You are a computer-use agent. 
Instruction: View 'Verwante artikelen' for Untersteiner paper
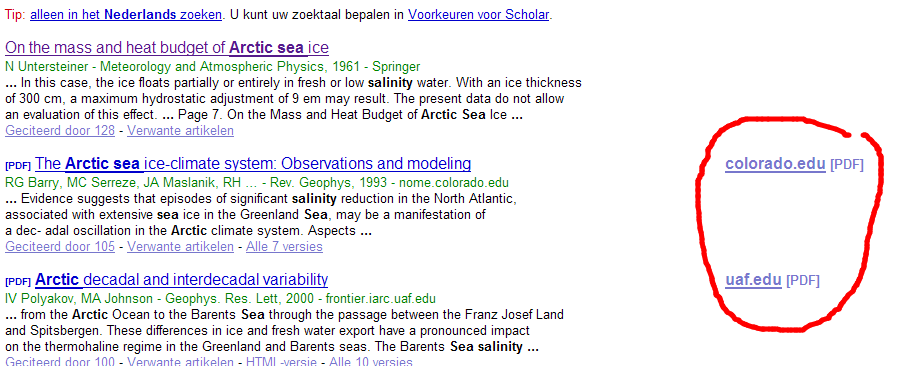pyautogui.click(x=180, y=131)
